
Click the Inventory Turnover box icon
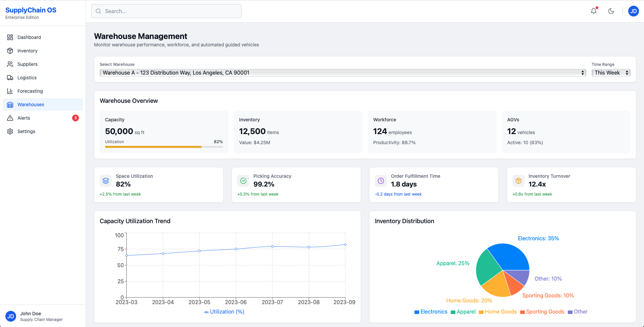(518, 181)
